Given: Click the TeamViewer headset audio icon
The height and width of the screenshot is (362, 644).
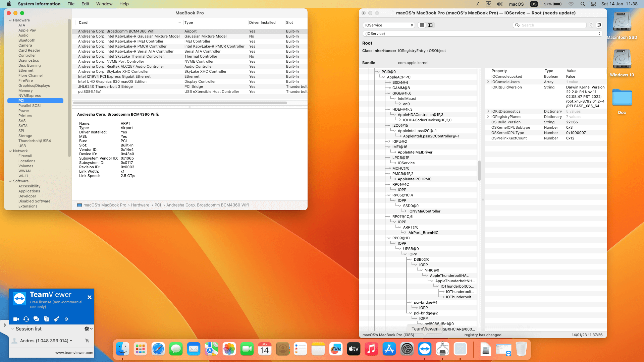Looking at the screenshot, I should tap(26, 319).
